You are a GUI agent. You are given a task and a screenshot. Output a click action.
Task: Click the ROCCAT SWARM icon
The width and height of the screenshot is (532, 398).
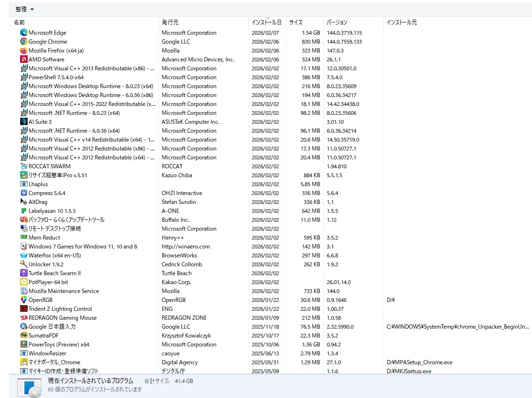(24, 166)
